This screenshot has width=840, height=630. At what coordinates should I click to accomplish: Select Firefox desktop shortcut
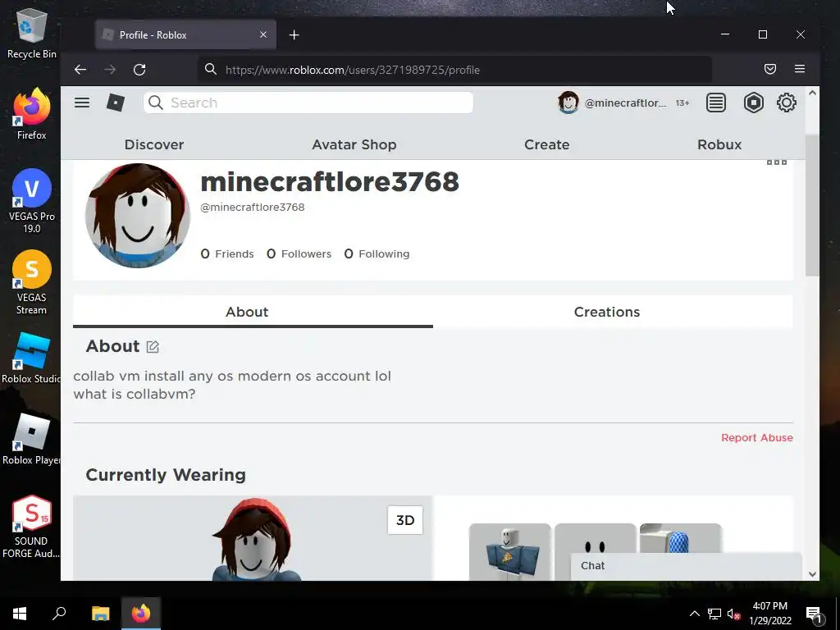pyautogui.click(x=32, y=113)
